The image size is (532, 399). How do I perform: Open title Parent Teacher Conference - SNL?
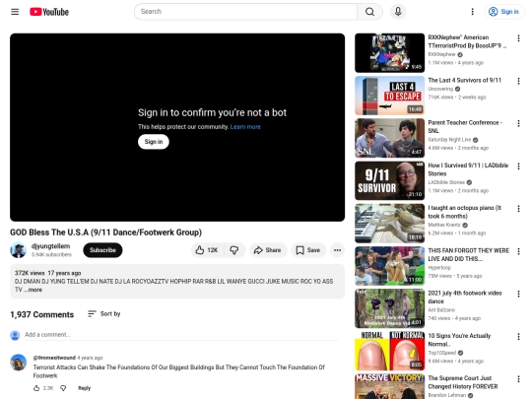click(x=465, y=126)
